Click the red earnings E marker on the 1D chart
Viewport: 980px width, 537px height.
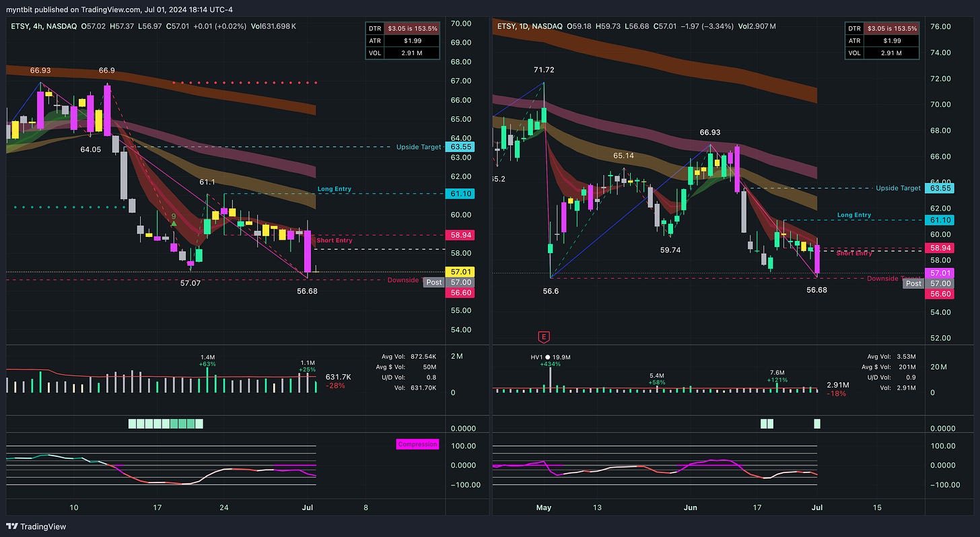[x=543, y=336]
